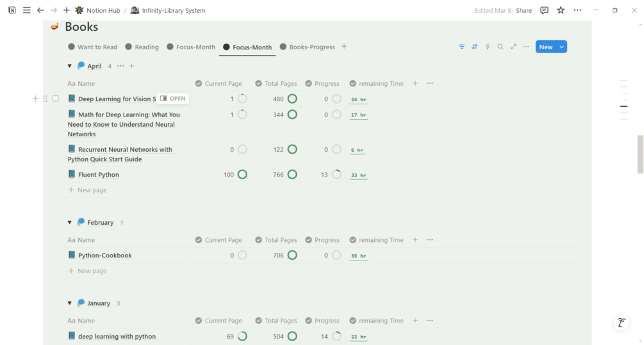Click the vertical scrollbar thumb
This screenshot has width=644, height=345.
[x=640, y=154]
